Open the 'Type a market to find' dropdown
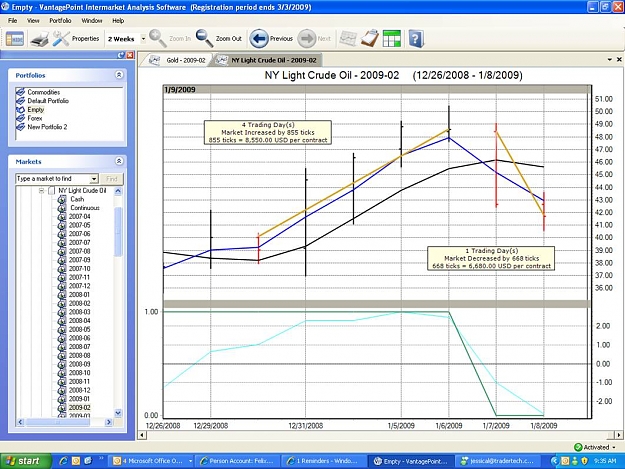 pyautogui.click(x=94, y=179)
